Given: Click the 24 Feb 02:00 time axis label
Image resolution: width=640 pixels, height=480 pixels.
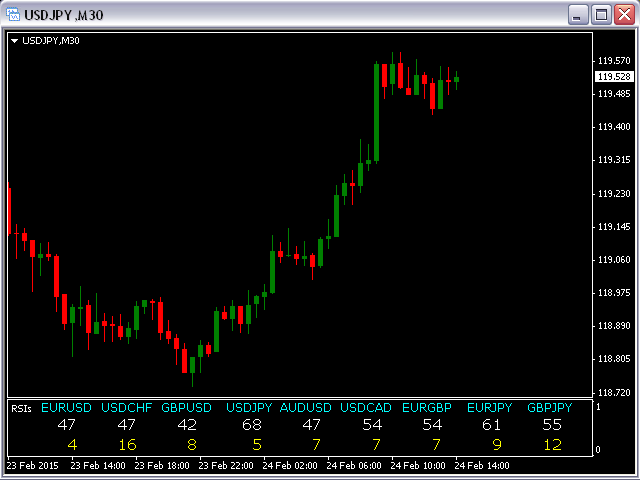Looking at the screenshot, I should coord(290,465).
